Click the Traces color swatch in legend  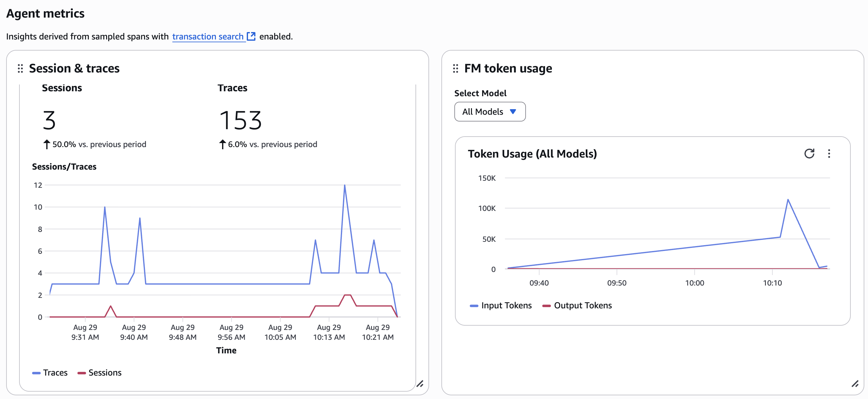36,373
